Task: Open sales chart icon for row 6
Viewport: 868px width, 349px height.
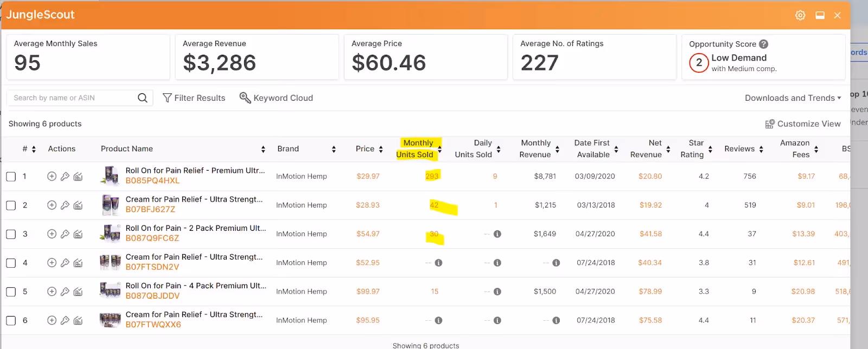Action: [x=78, y=320]
